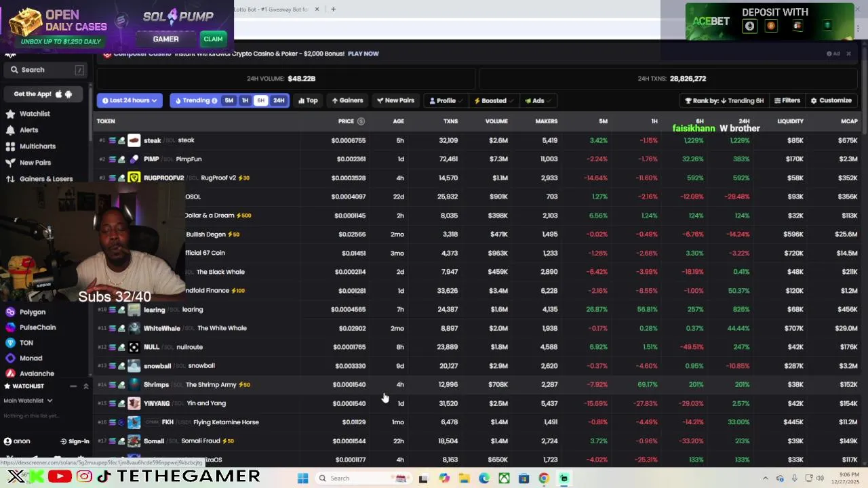This screenshot has width=868, height=488.
Task: Switch to Gainers tab
Action: [347, 100]
